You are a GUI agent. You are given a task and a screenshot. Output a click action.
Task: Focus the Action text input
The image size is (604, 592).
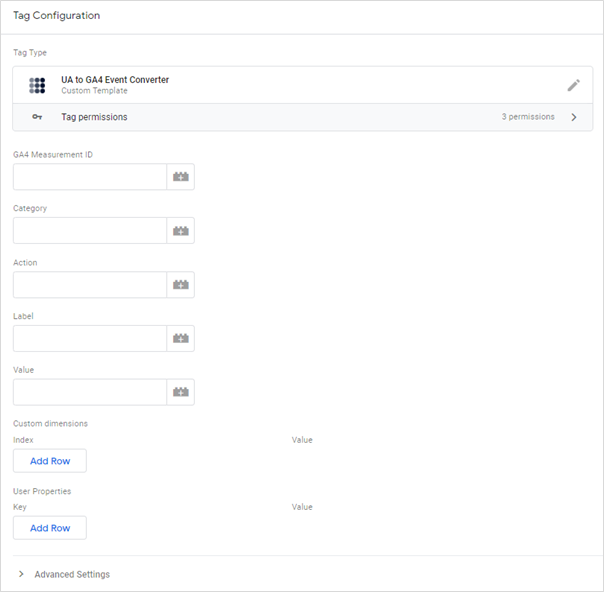click(90, 285)
